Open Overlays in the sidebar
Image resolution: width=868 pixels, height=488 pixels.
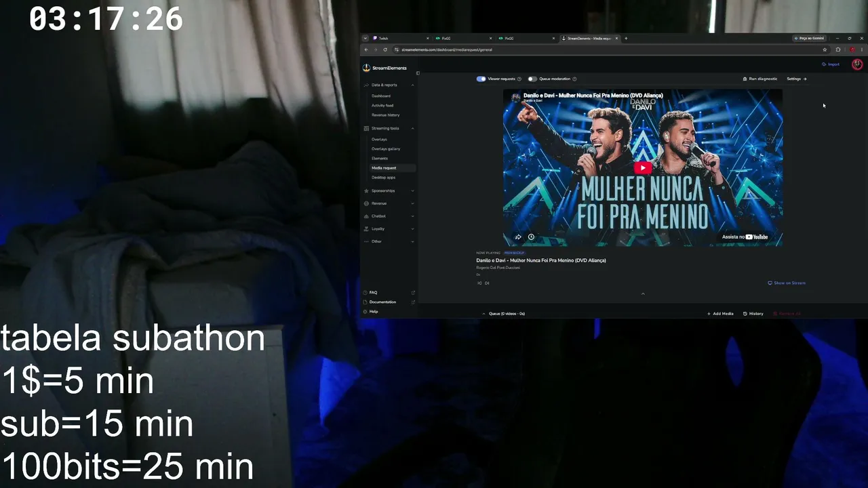pyautogui.click(x=379, y=140)
